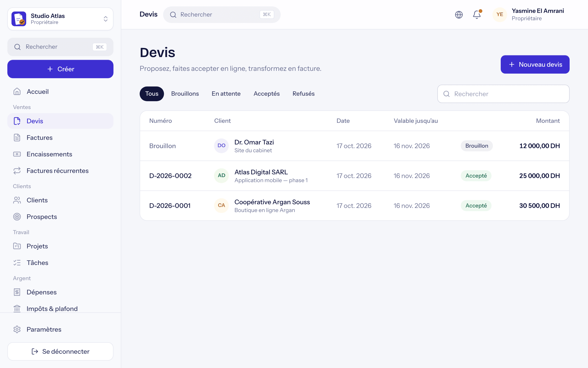Click the Paramètres gear icon
588x368 pixels.
tap(17, 329)
